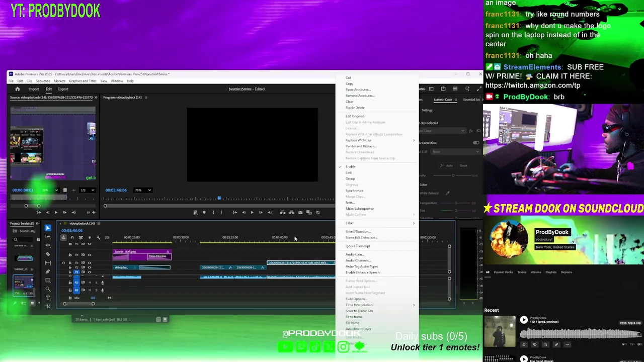Toggle A3 track targeting
The image size is (644, 362).
coord(76,290)
